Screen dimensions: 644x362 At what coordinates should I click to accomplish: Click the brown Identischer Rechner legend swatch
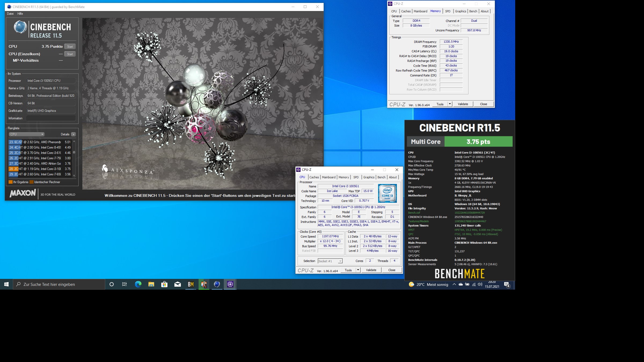point(31,182)
